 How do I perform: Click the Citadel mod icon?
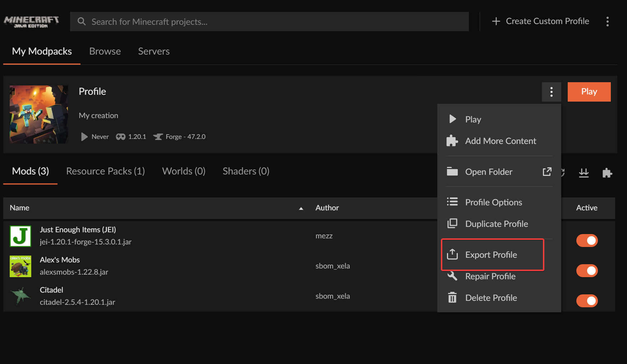click(20, 296)
